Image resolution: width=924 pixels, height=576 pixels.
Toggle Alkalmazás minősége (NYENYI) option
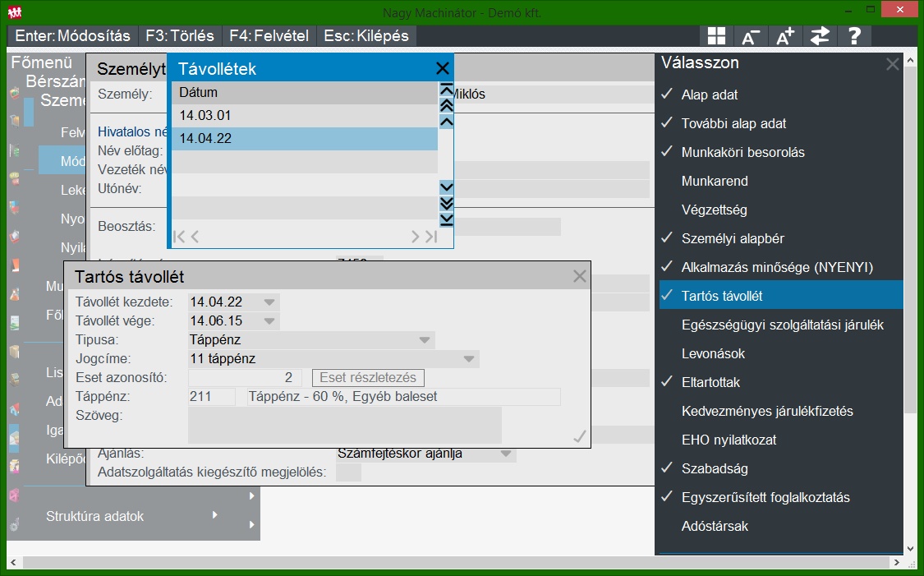(781, 267)
